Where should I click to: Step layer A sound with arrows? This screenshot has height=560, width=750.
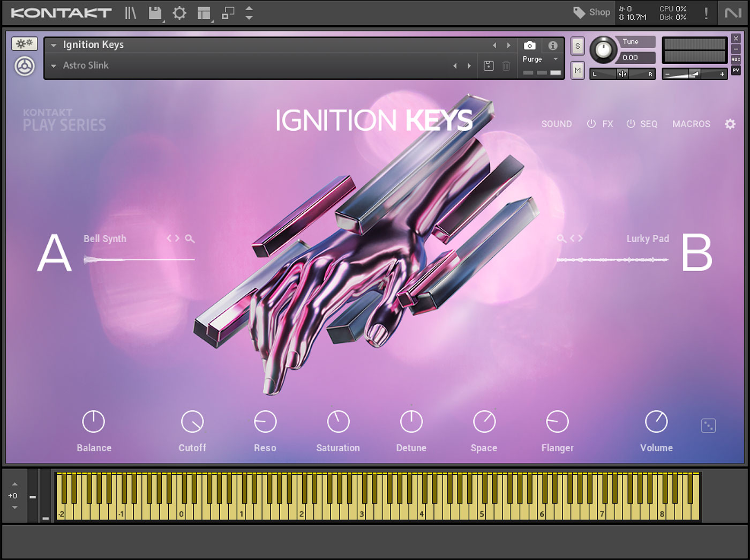click(173, 238)
